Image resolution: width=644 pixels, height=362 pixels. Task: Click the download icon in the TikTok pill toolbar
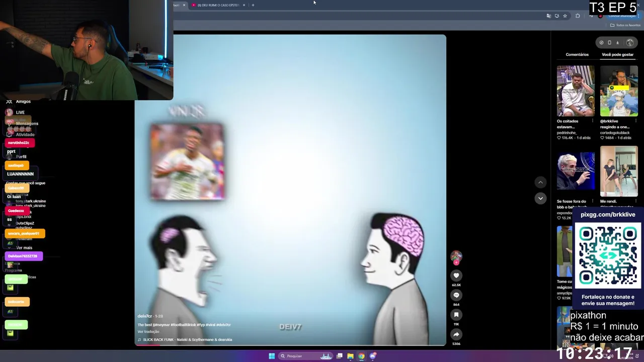pos(617,43)
